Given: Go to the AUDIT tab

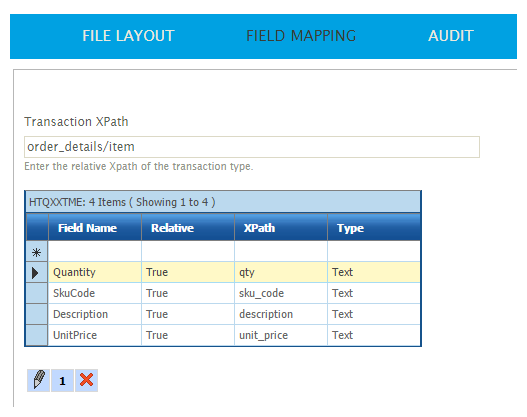Looking at the screenshot, I should [451, 36].
